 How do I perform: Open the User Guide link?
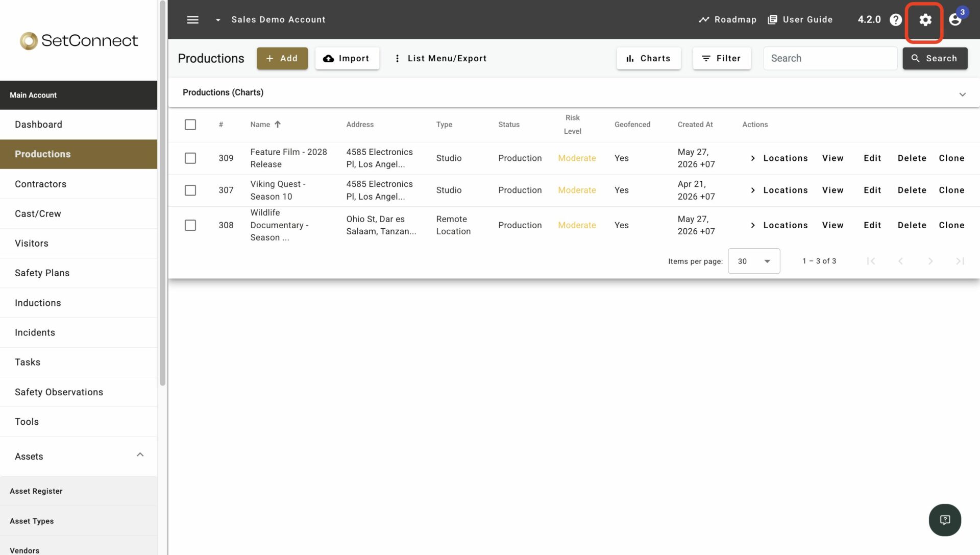(800, 19)
